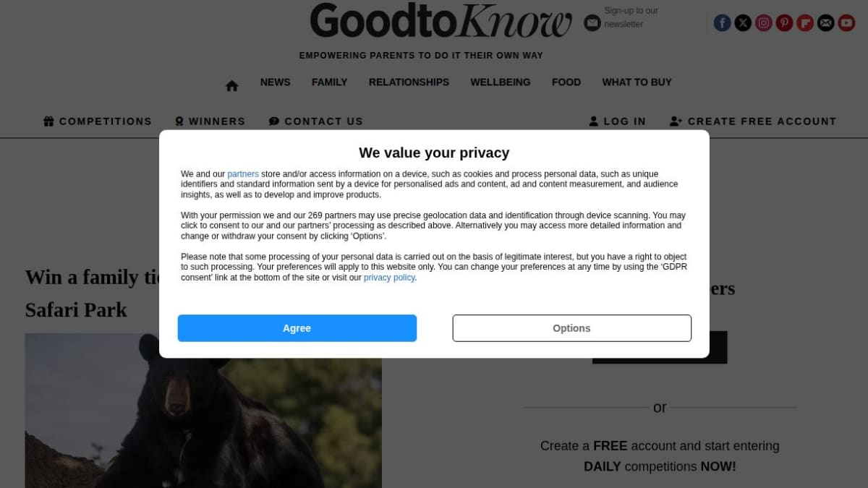Open privacy Options in the consent dialog
This screenshot has height=488, width=868.
click(x=572, y=328)
